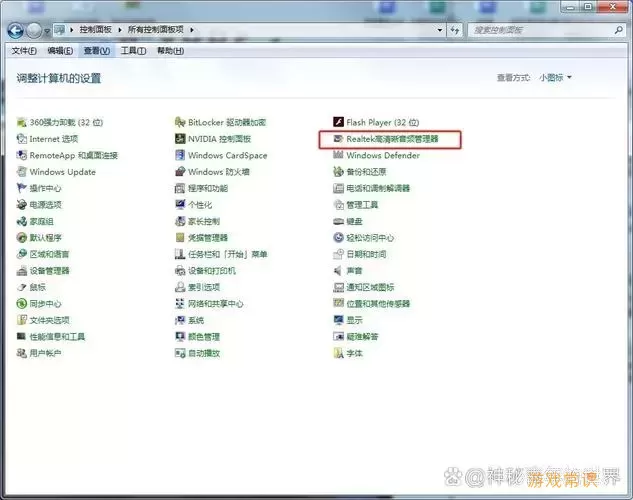The width and height of the screenshot is (633, 500).
Task: Open the 任务栏和「开始」菜单 link
Action: pos(228,254)
